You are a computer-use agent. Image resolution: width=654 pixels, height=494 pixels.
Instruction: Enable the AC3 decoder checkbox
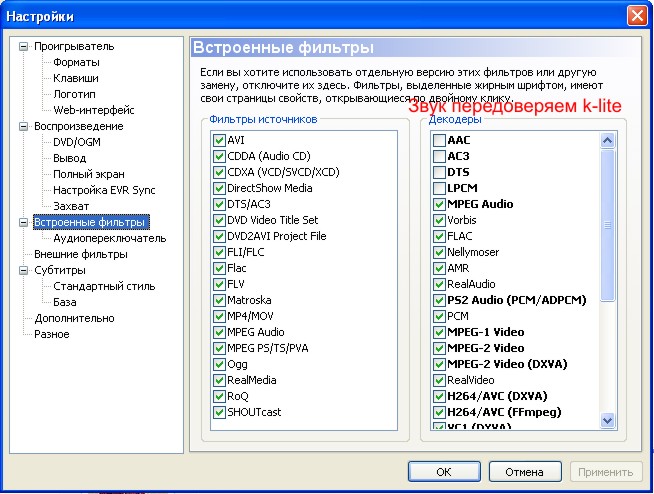439,156
